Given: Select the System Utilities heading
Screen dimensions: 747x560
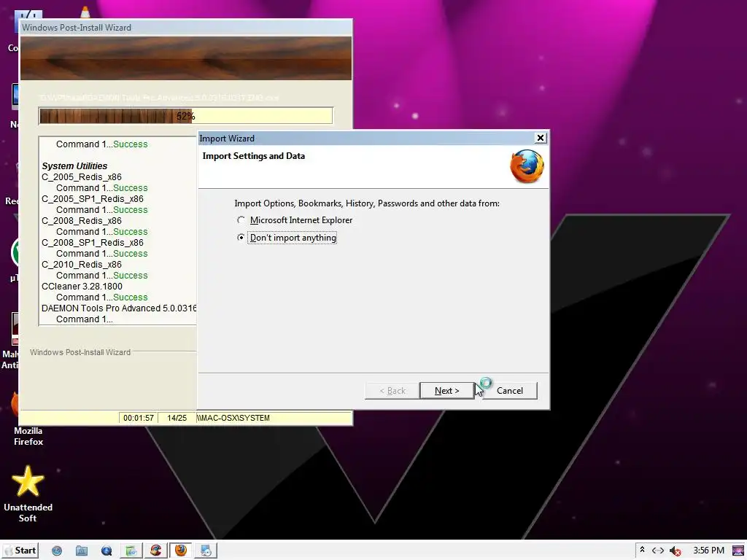Looking at the screenshot, I should 74,166.
